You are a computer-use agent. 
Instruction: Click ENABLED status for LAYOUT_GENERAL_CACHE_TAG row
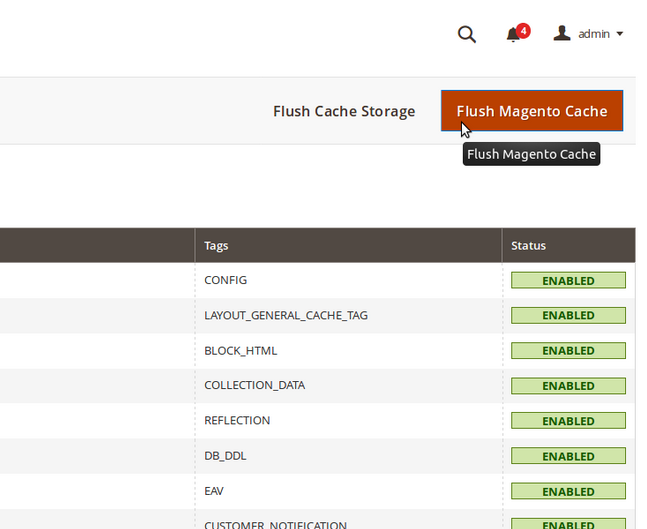pos(568,315)
